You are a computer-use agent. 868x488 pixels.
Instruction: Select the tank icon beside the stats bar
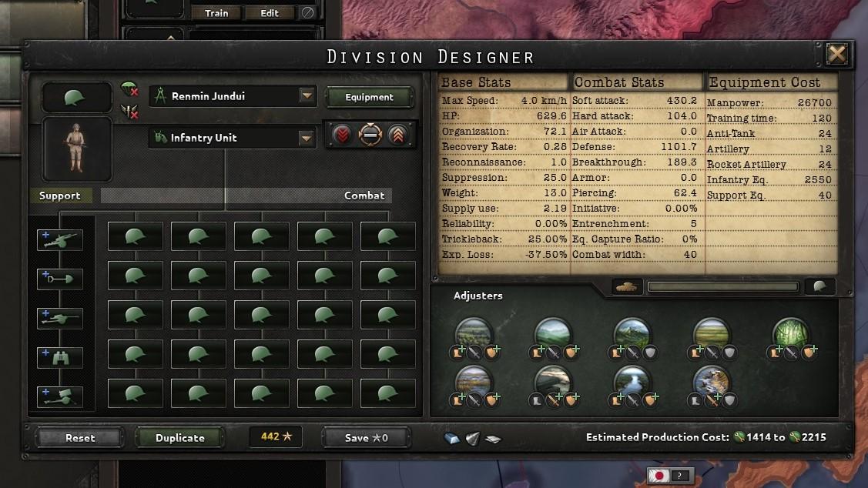click(x=626, y=286)
